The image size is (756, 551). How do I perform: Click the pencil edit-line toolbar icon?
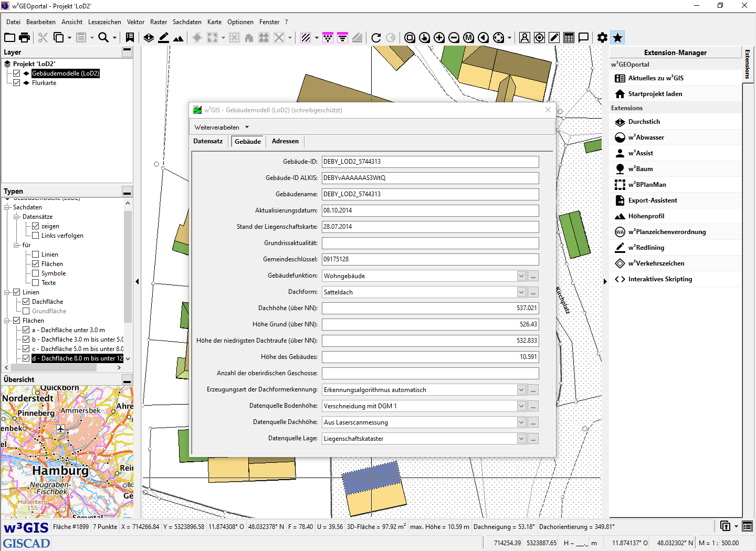[164, 37]
